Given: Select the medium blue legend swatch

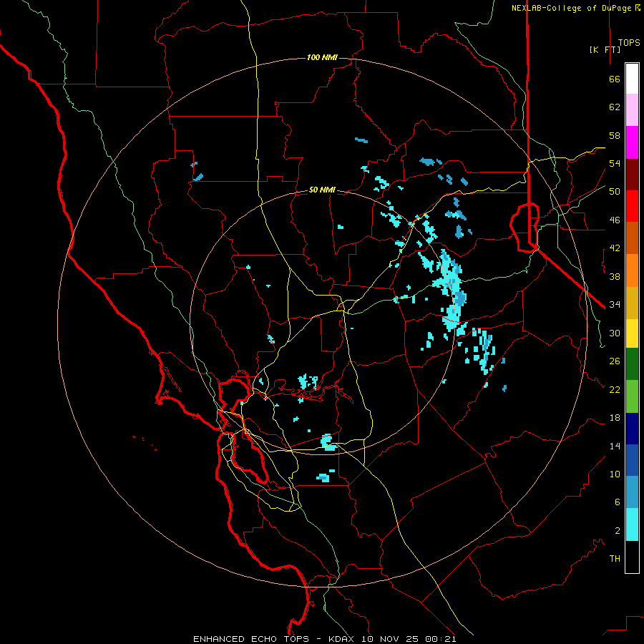Looking at the screenshot, I should (632, 460).
